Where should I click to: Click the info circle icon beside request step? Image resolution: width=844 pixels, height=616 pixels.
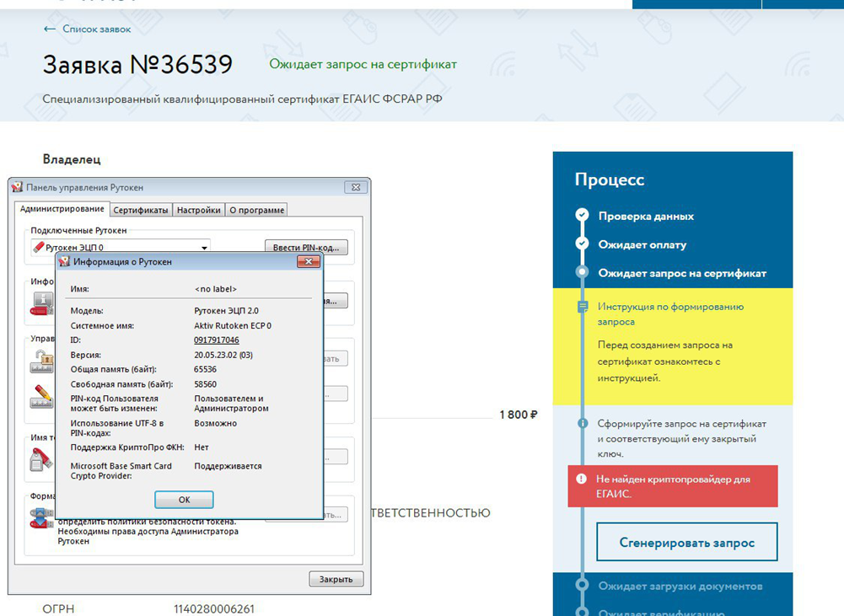pyautogui.click(x=582, y=423)
